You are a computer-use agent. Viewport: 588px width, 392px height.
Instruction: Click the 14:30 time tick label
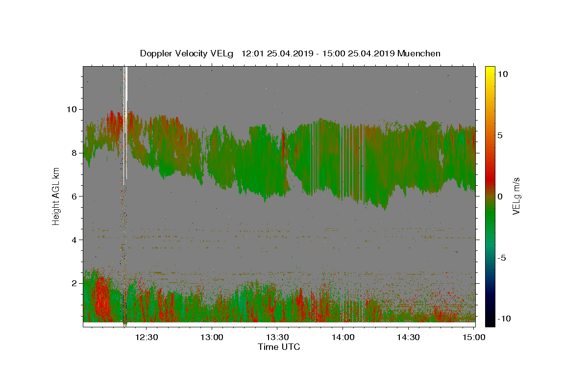tap(408, 337)
